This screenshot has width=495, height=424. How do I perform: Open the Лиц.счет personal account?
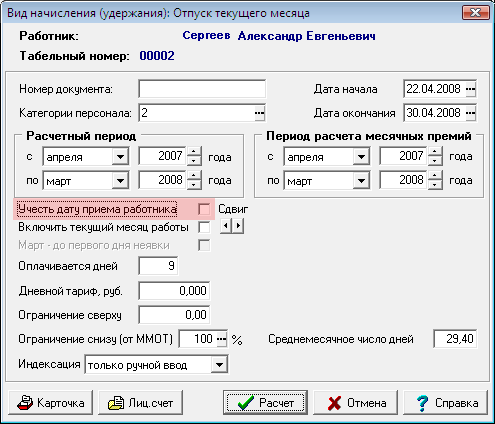tap(140, 403)
